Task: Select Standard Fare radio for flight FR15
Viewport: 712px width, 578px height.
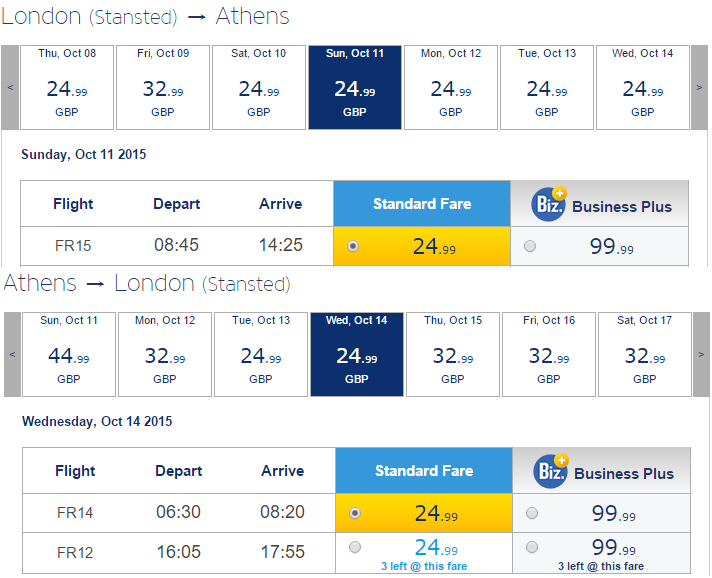Action: 353,246
